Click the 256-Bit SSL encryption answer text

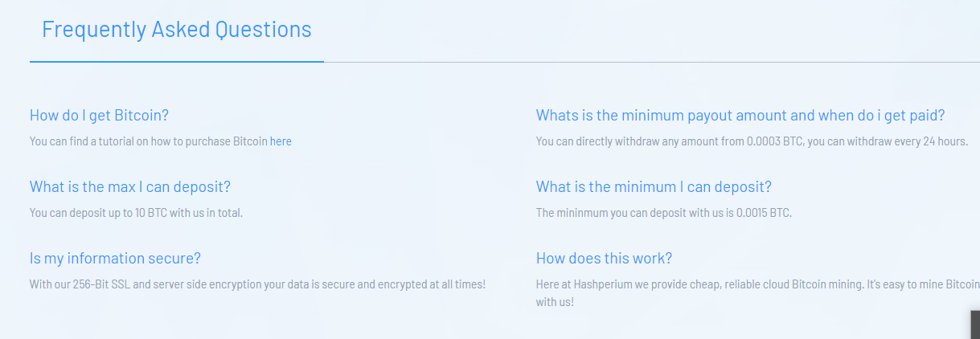[x=257, y=284]
